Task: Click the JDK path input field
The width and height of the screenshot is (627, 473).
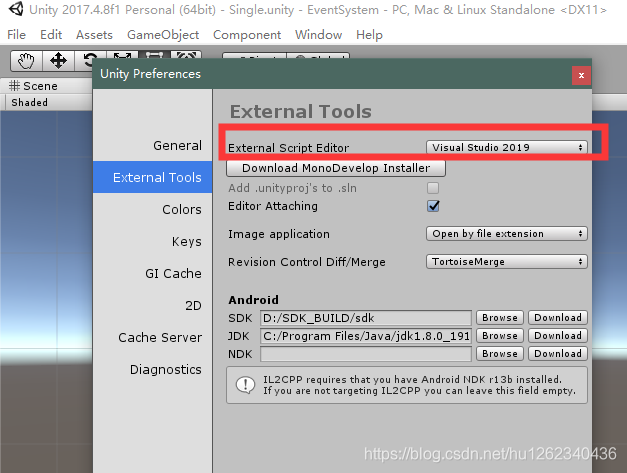Action: pos(366,336)
